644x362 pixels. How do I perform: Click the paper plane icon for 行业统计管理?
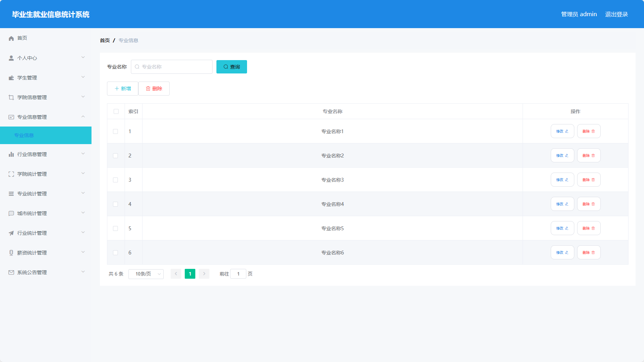[11, 233]
